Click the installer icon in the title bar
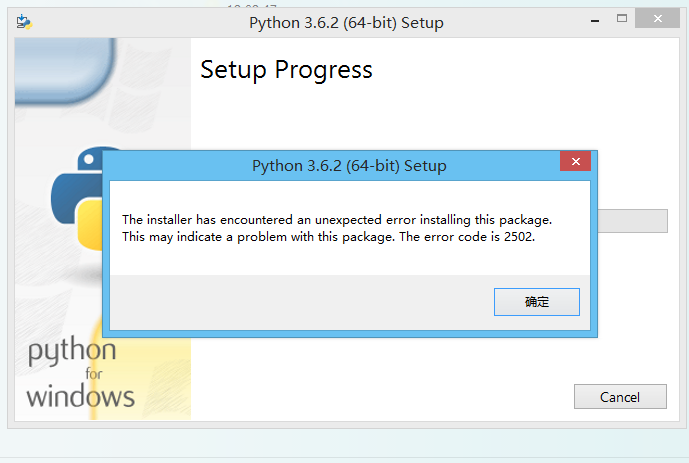 point(23,22)
